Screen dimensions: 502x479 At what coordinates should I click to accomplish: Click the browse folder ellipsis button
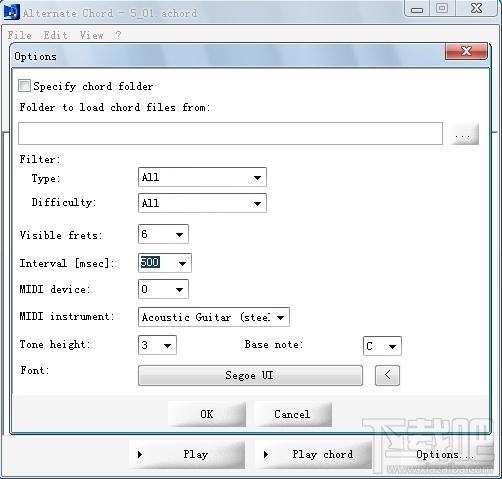coord(464,134)
